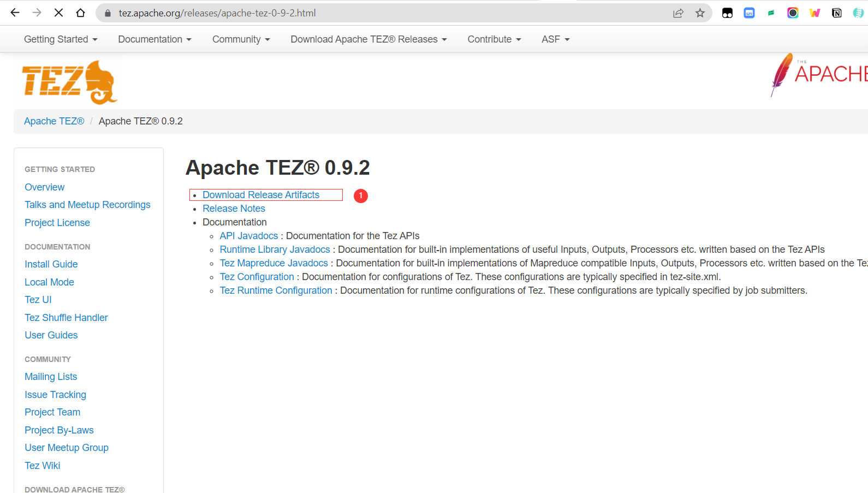868x493 pixels.
Task: Open the browser home page
Action: tap(80, 13)
